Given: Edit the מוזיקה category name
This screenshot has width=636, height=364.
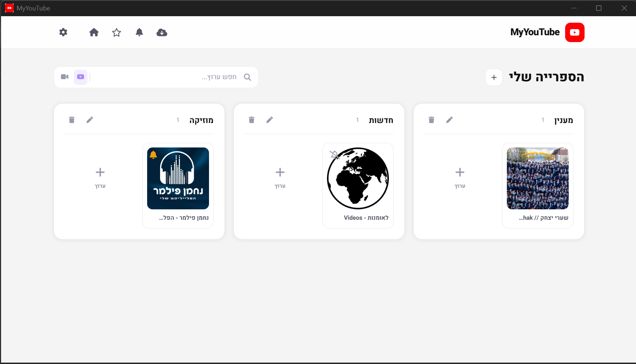Looking at the screenshot, I should pos(90,120).
